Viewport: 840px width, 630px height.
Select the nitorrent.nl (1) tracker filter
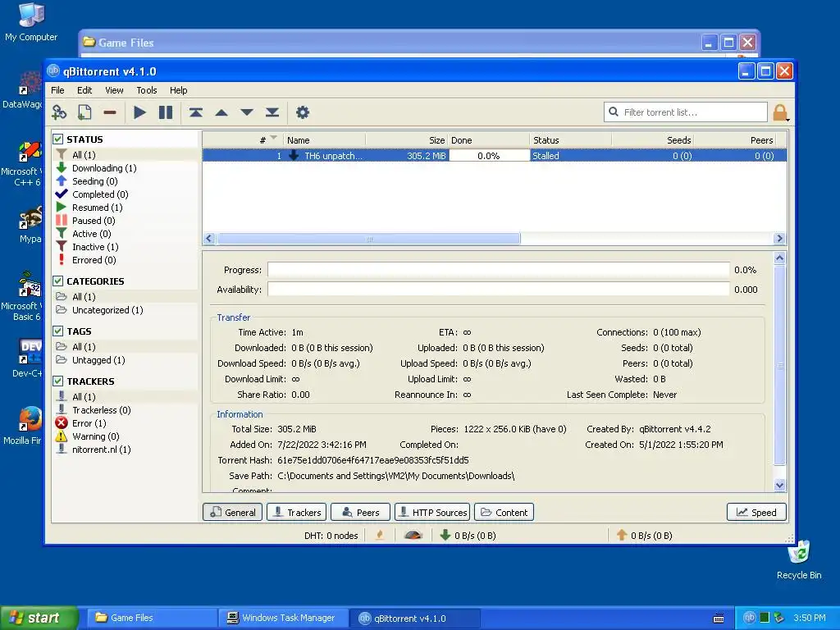click(101, 450)
